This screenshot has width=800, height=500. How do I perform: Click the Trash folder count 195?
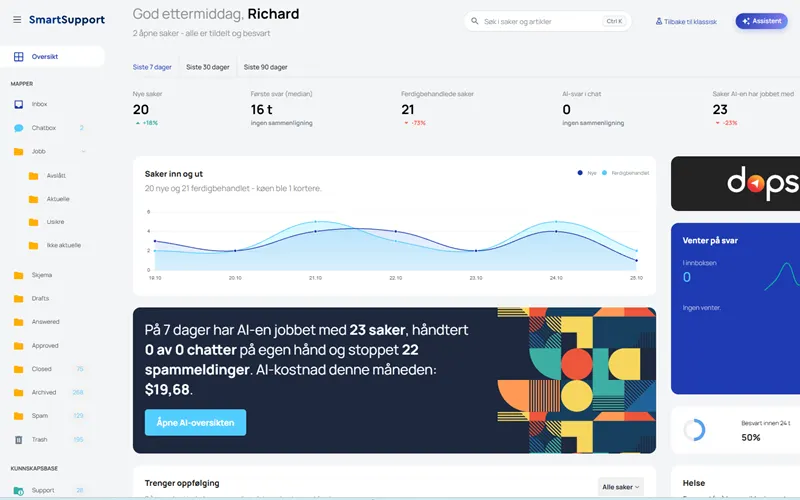tap(78, 439)
